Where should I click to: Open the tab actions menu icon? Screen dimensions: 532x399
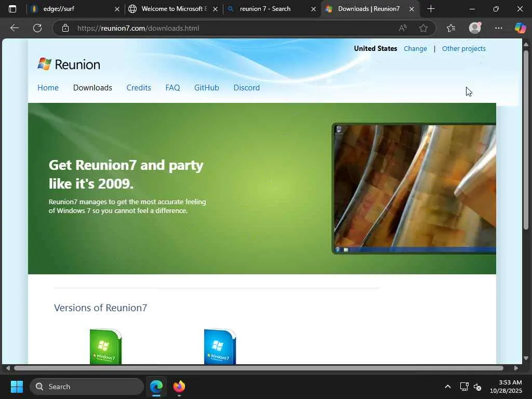12,9
